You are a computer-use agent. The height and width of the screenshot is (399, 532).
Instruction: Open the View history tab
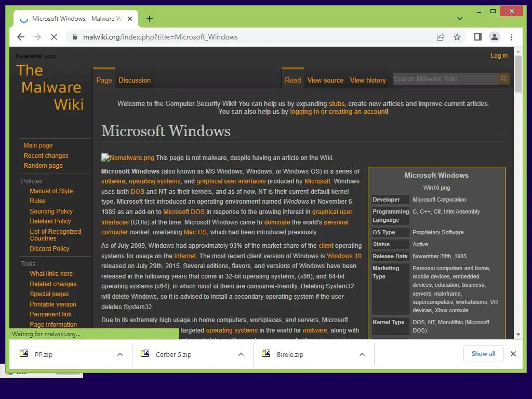[x=368, y=81]
